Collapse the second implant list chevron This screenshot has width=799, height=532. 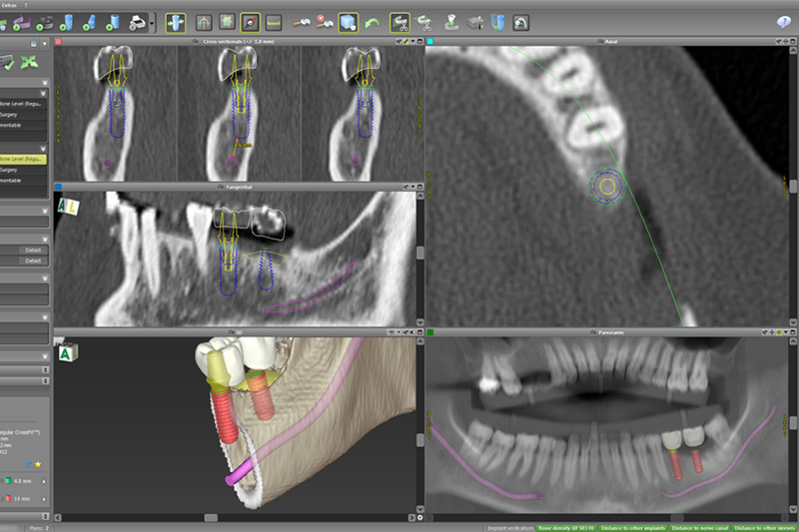click(x=43, y=149)
